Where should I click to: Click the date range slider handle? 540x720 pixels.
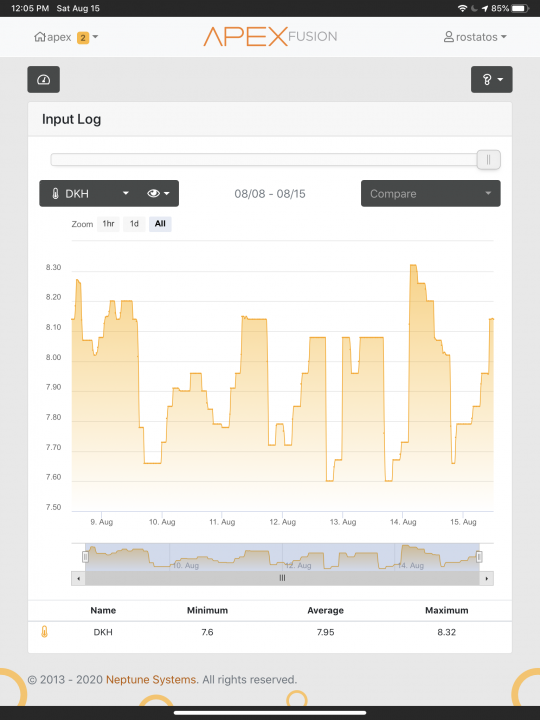488,159
